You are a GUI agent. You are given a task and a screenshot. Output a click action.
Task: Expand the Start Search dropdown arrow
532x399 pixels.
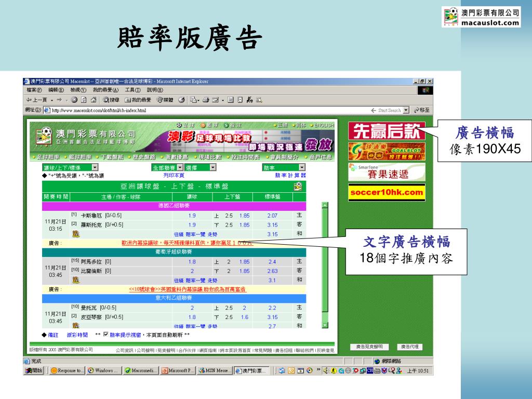click(x=406, y=110)
